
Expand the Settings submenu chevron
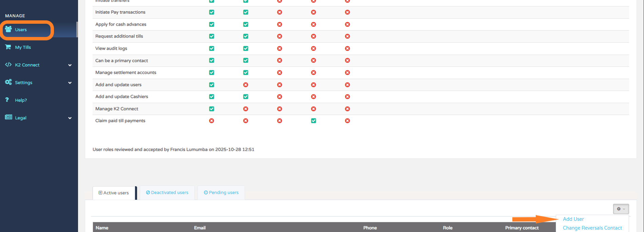pyautogui.click(x=70, y=83)
